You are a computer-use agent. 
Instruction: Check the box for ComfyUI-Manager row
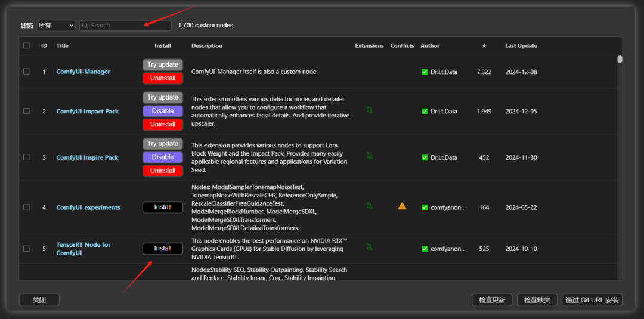click(26, 72)
